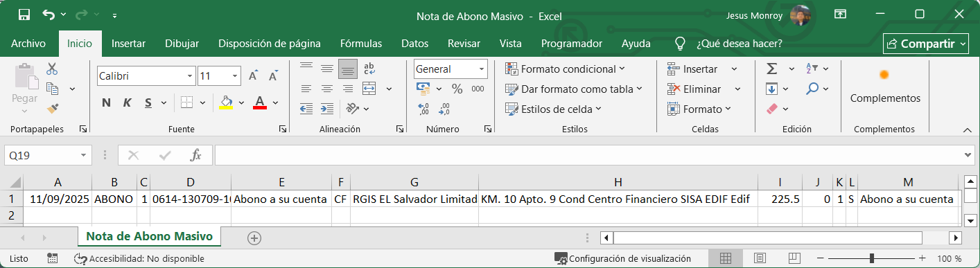The width and height of the screenshot is (980, 268).
Task: Undo the last action
Action: pos(49,15)
